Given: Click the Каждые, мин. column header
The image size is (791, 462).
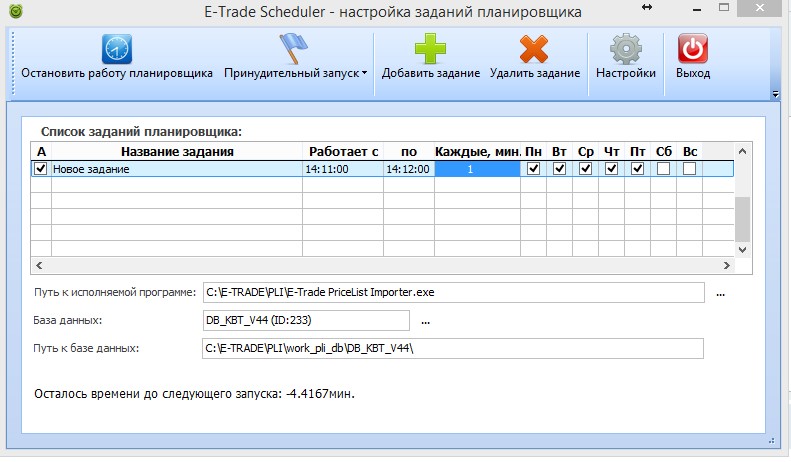Looking at the screenshot, I should point(477,151).
